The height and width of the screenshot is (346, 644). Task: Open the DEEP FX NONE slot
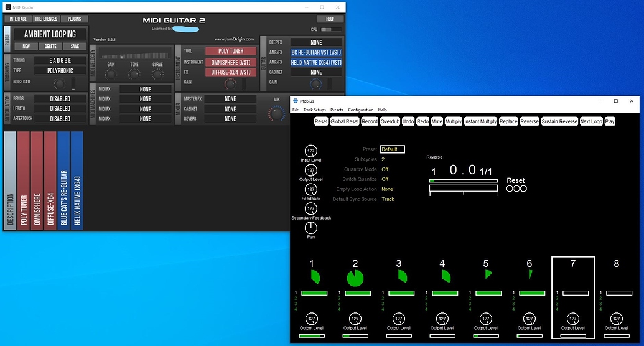pos(316,43)
